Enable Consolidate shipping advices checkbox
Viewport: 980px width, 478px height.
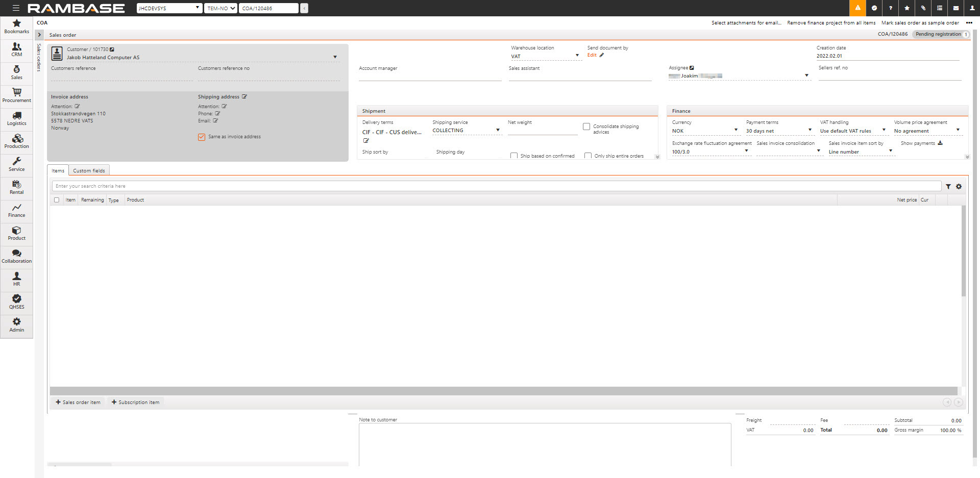click(x=586, y=127)
